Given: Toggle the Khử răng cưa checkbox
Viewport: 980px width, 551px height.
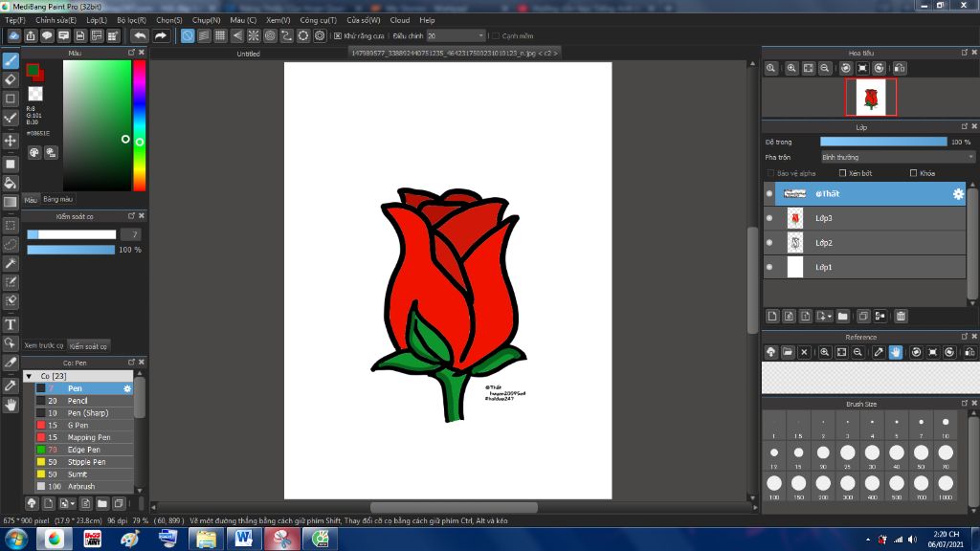Looking at the screenshot, I should pyautogui.click(x=338, y=36).
